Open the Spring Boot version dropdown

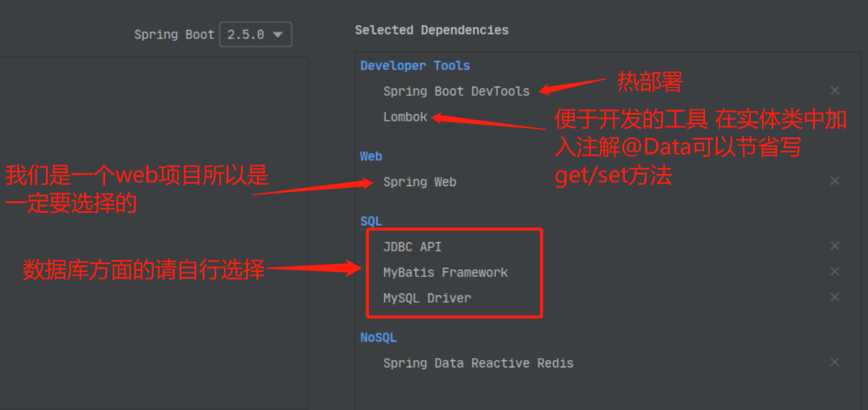coord(255,35)
